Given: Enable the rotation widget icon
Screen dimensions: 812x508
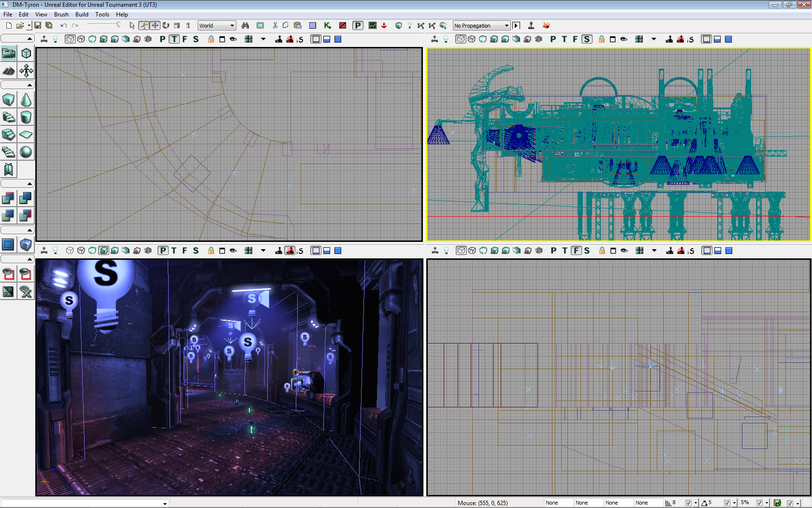Looking at the screenshot, I should tap(166, 26).
